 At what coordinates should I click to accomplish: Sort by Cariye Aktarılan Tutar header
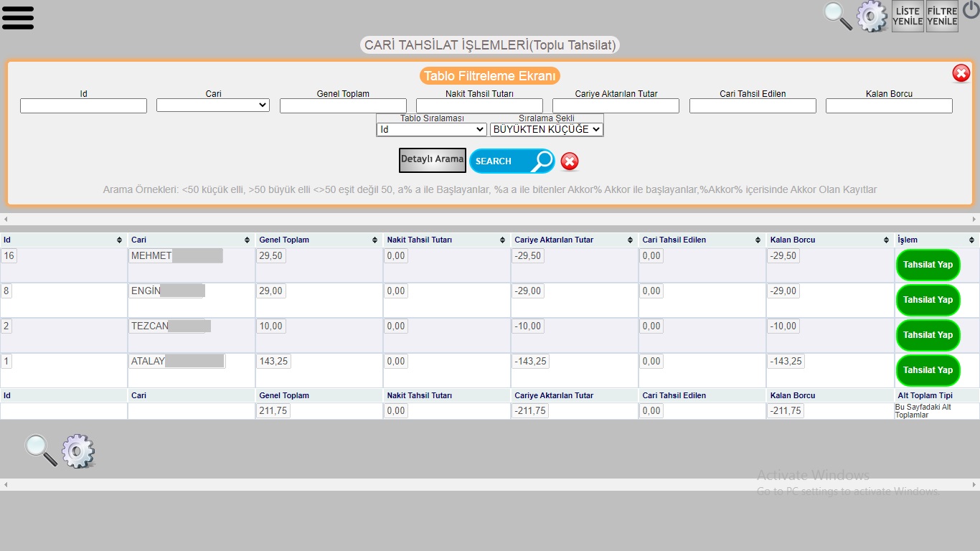point(574,240)
